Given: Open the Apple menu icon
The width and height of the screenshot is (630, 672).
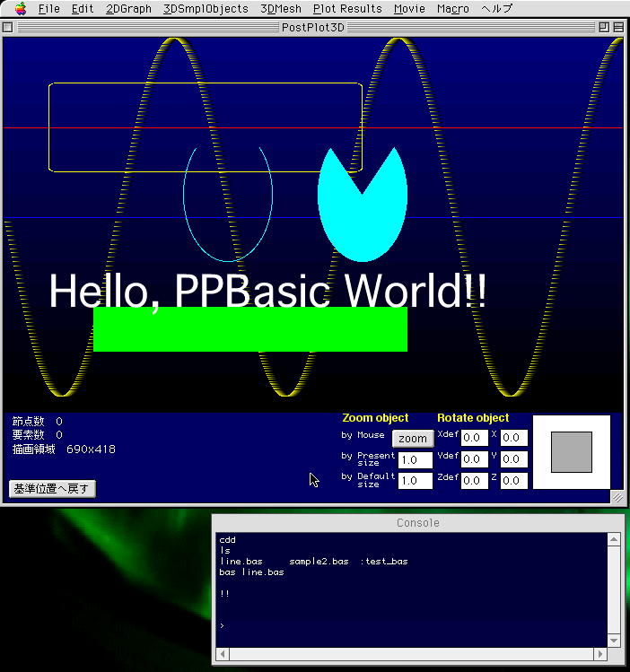Looking at the screenshot, I should [x=21, y=8].
